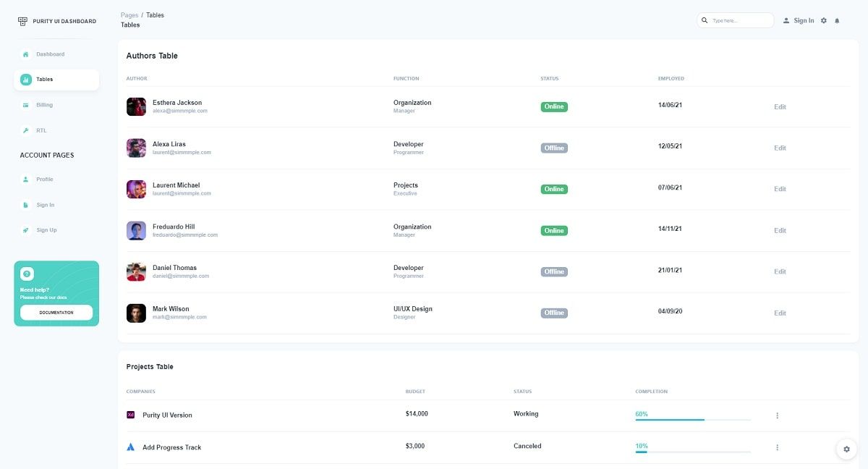The image size is (868, 469).
Task: Click Edit on Esthera Jackson's row
Action: pyautogui.click(x=780, y=106)
